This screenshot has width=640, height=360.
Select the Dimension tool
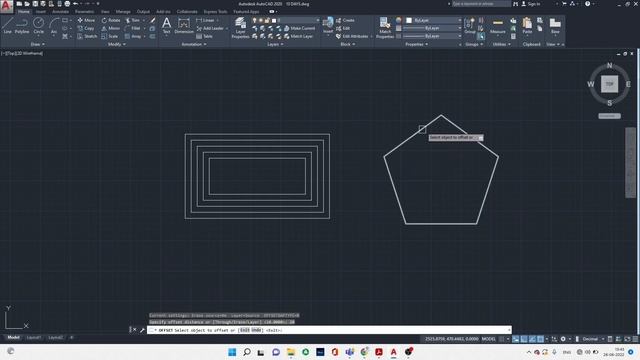tap(184, 26)
